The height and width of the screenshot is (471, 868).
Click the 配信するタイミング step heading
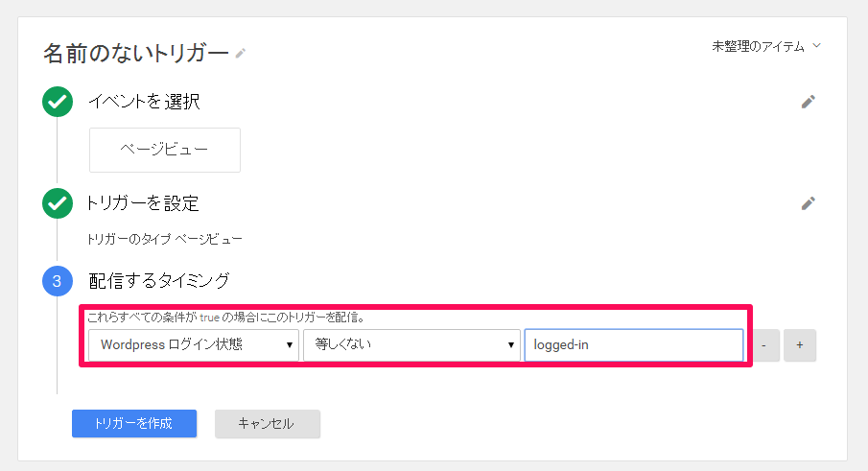click(x=158, y=281)
